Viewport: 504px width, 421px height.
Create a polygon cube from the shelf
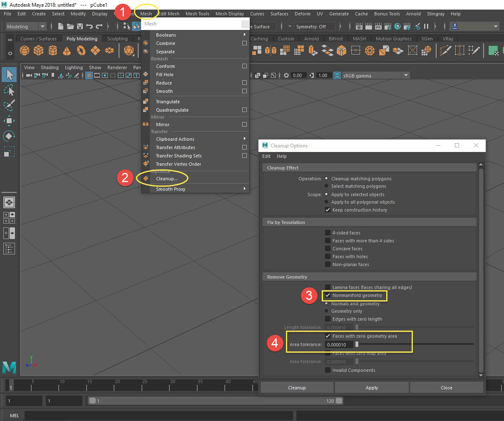click(x=39, y=51)
